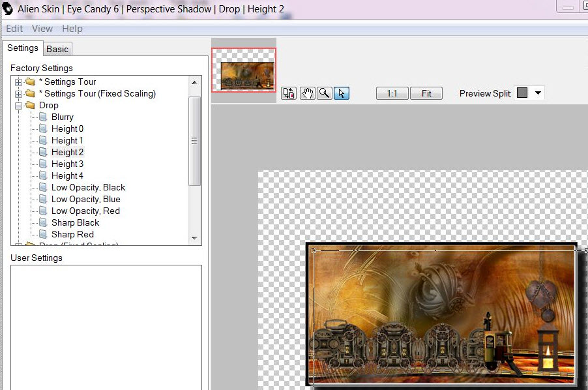Click the Fit preview button
Screen dimensions: 588x390
pos(426,93)
